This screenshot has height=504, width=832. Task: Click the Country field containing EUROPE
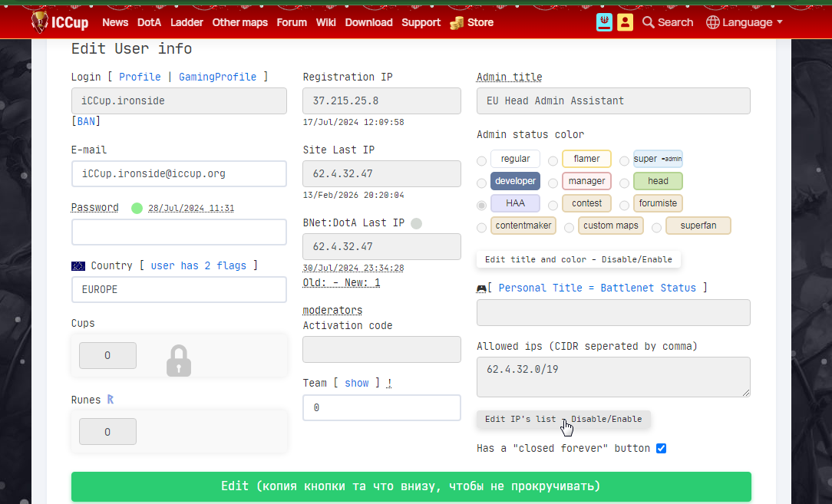pos(179,290)
